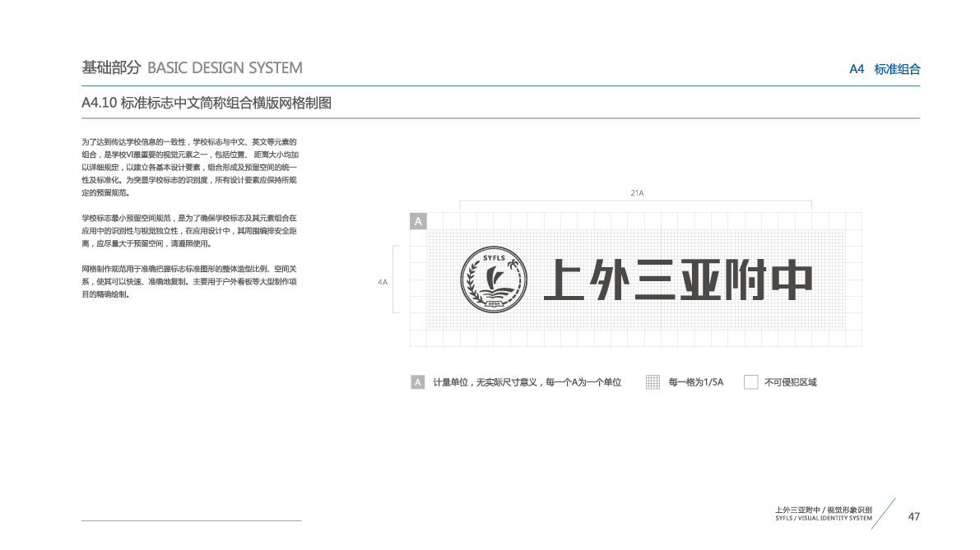Click the title 'A4.10 标准标志中文简称组合横版网格制图'
This screenshot has height=550, width=980.
tap(207, 103)
